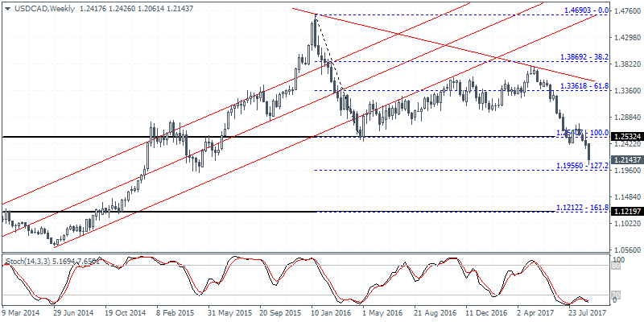Click price axis value 1.14840
The image size is (644, 322).
[627, 196]
